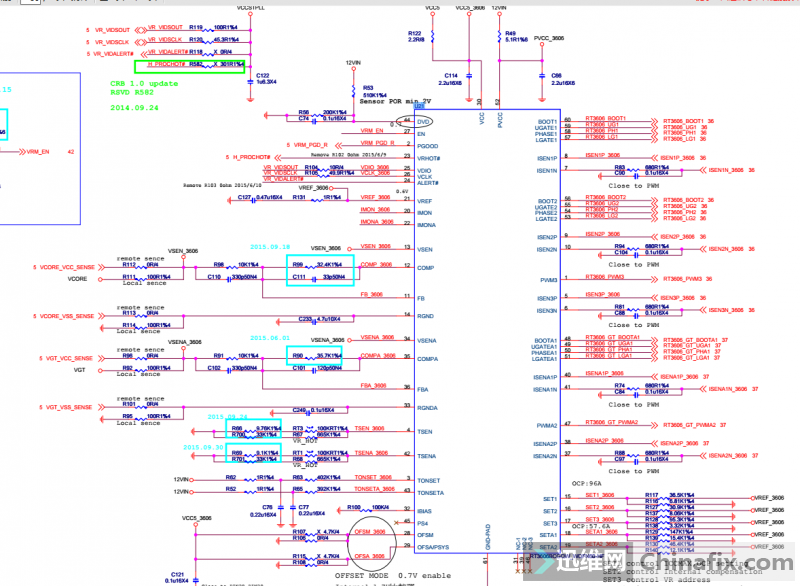Click the VRHOT# pin label inside chip

click(429, 159)
